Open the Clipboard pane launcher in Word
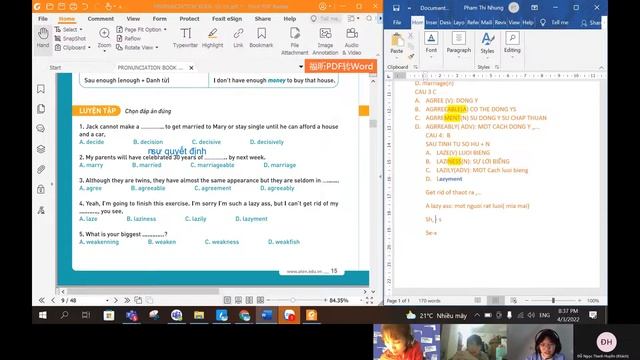 [415, 67]
